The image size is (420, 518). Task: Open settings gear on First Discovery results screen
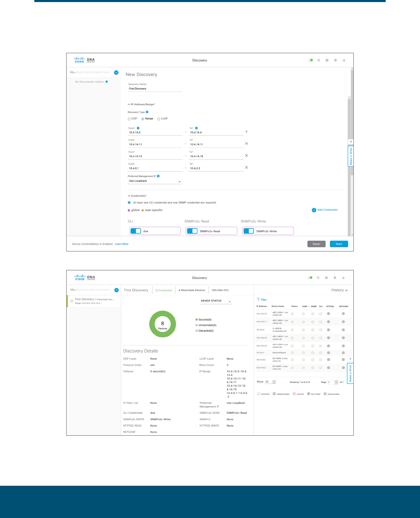click(x=335, y=278)
